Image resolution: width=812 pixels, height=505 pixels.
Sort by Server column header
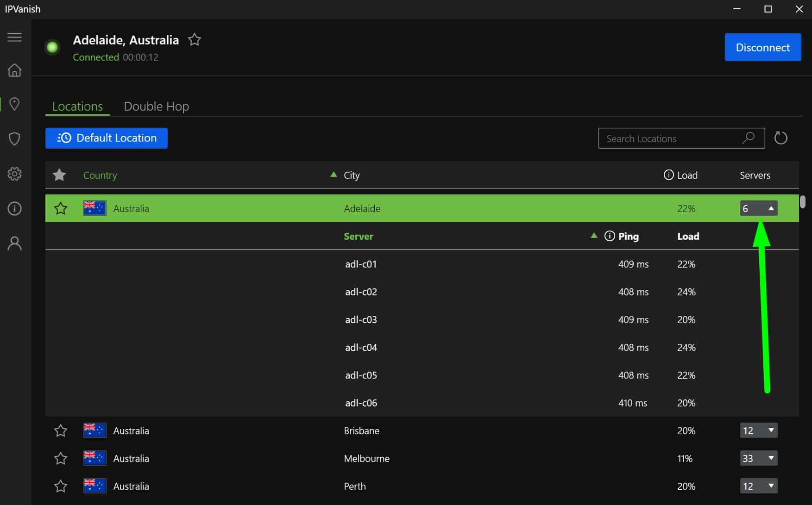pyautogui.click(x=359, y=236)
